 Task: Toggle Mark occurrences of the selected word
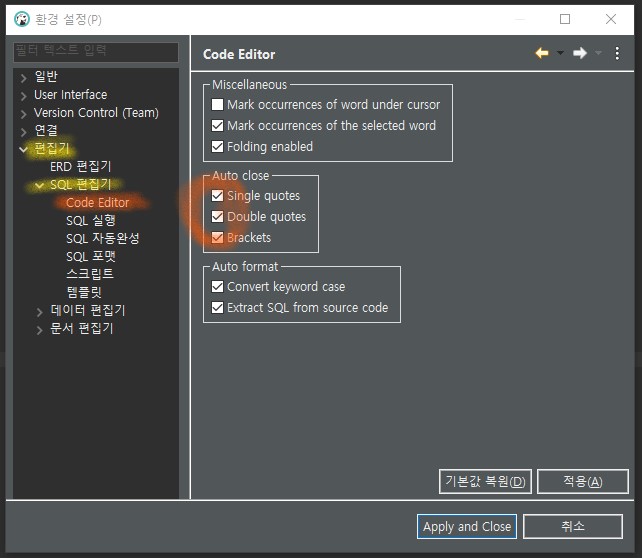(217, 126)
